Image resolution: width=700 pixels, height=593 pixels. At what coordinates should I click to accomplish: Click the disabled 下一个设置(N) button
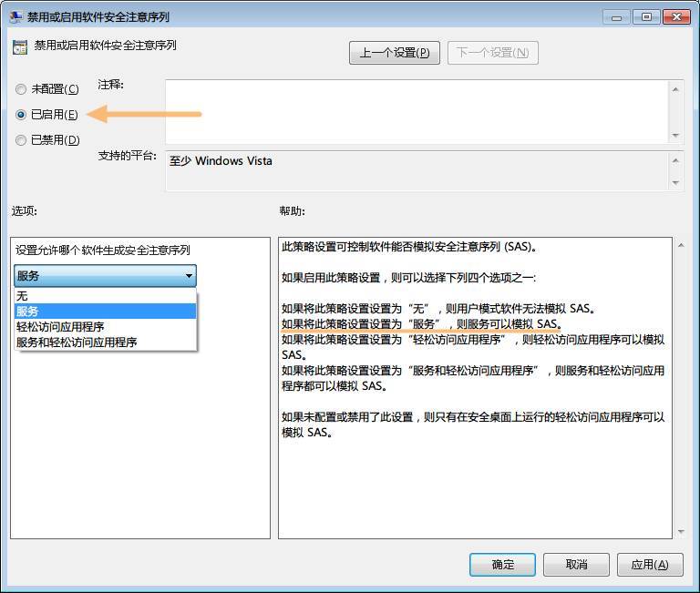pos(493,53)
